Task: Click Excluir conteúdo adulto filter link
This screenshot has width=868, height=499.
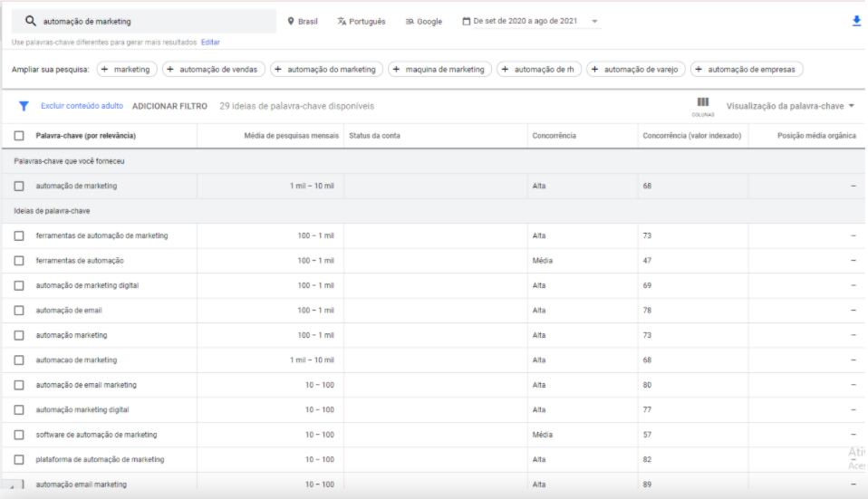Action: (82, 106)
